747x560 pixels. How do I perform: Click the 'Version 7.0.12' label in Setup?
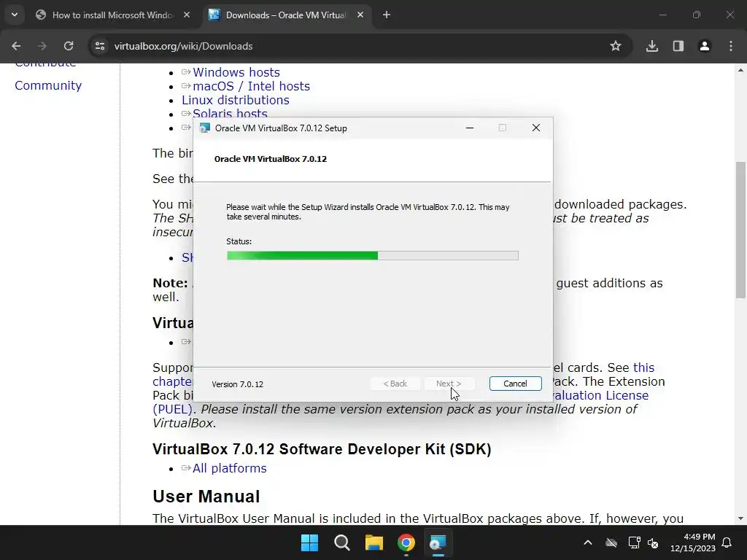tap(237, 384)
